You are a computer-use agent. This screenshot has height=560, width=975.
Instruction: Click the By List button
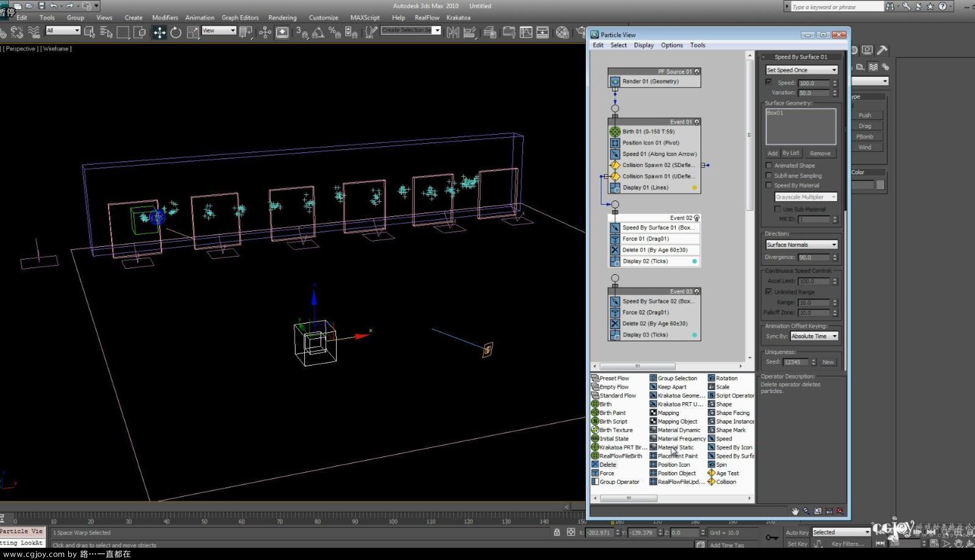point(791,153)
